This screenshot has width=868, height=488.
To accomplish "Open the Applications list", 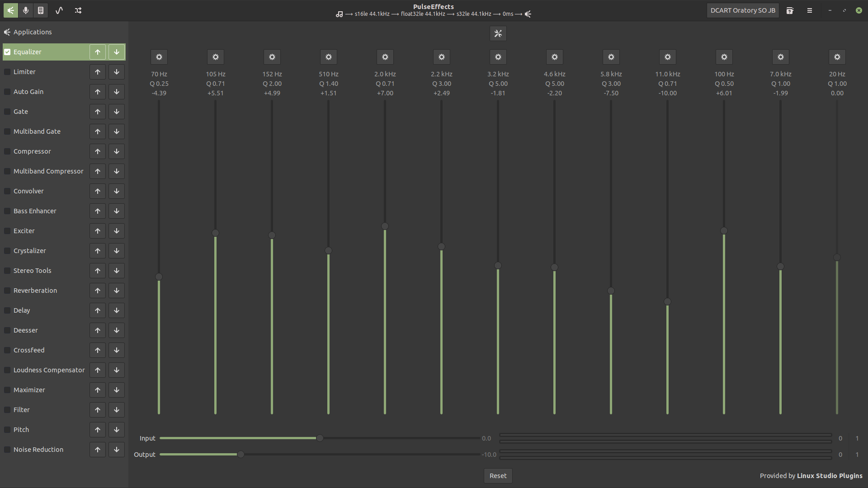I will pyautogui.click(x=64, y=32).
